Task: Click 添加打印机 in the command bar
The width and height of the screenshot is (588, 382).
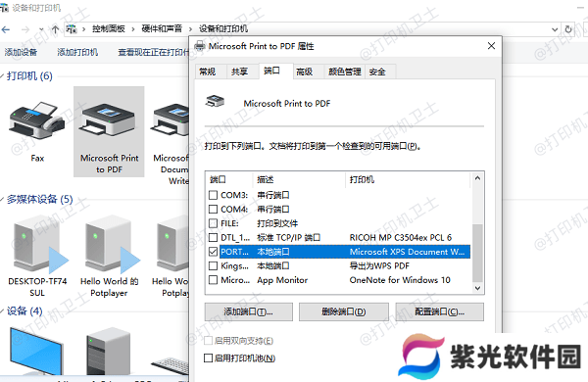Action: pos(77,52)
